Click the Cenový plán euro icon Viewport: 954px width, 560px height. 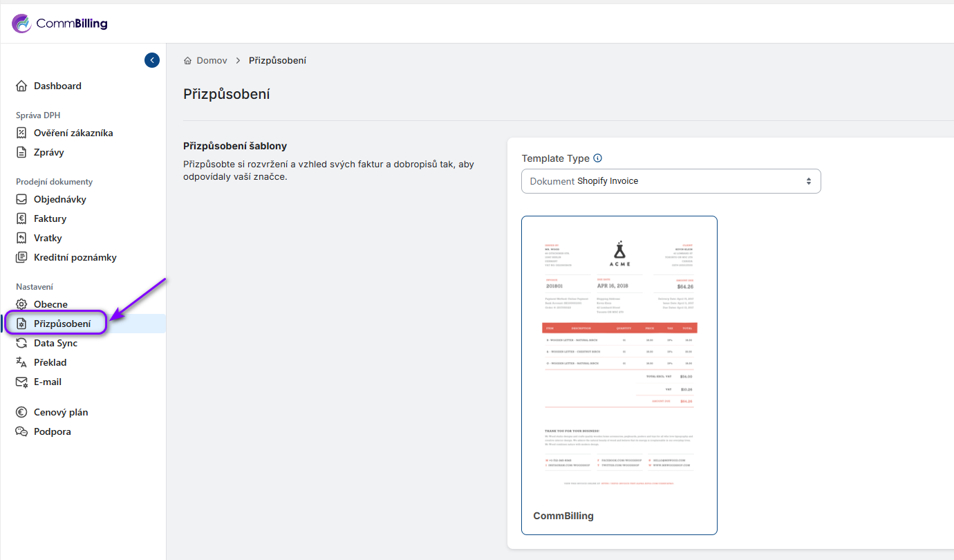click(21, 412)
